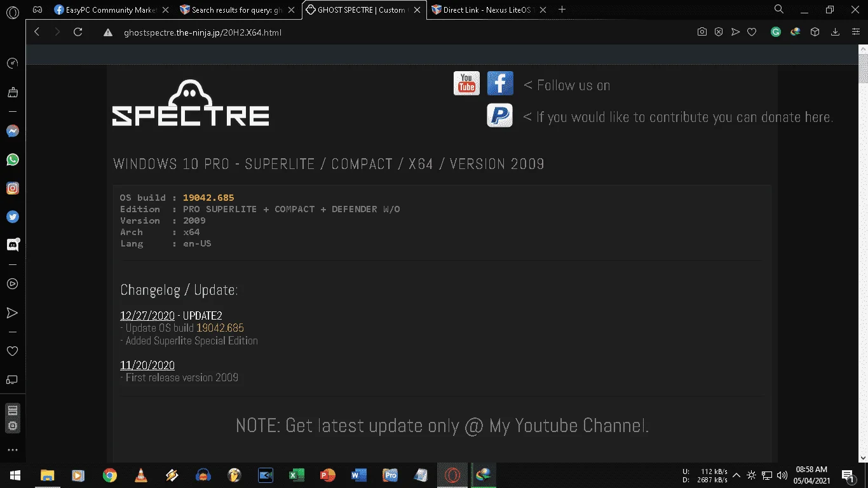Open the ad blocker shield icon
The width and height of the screenshot is (868, 488).
(x=719, y=32)
